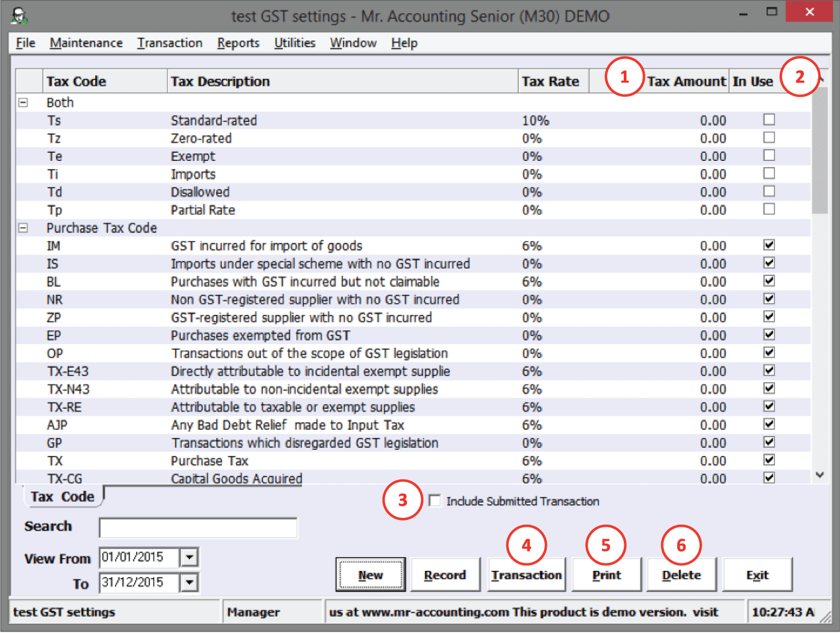Collapse the Purchase Tax Code group
This screenshot has height=633, width=840.
pos(24,228)
